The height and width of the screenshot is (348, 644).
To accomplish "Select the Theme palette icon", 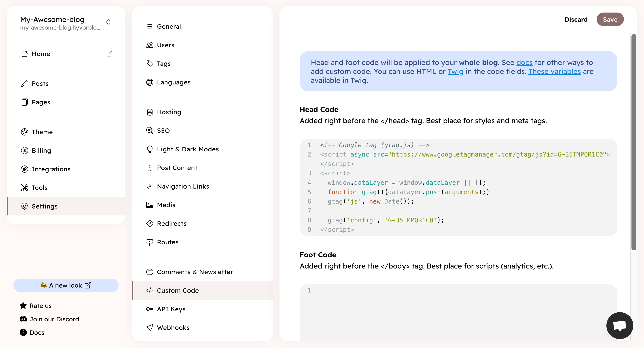I will (x=24, y=132).
